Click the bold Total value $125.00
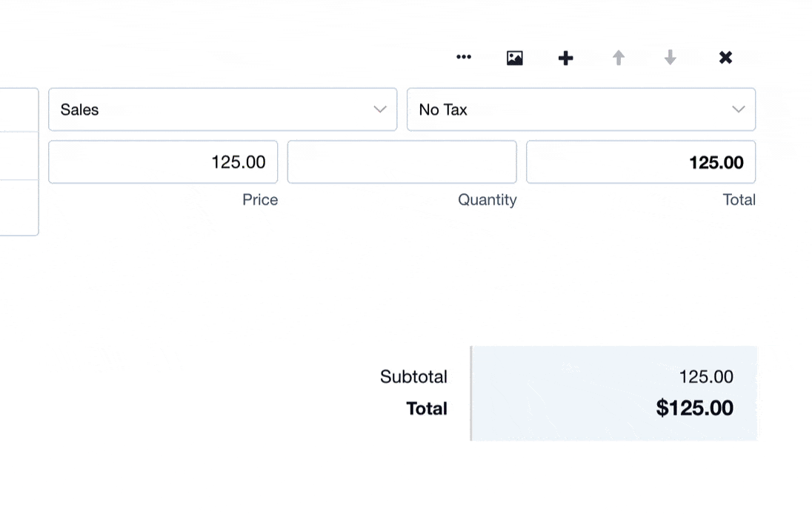The height and width of the screenshot is (514, 812). tap(694, 408)
